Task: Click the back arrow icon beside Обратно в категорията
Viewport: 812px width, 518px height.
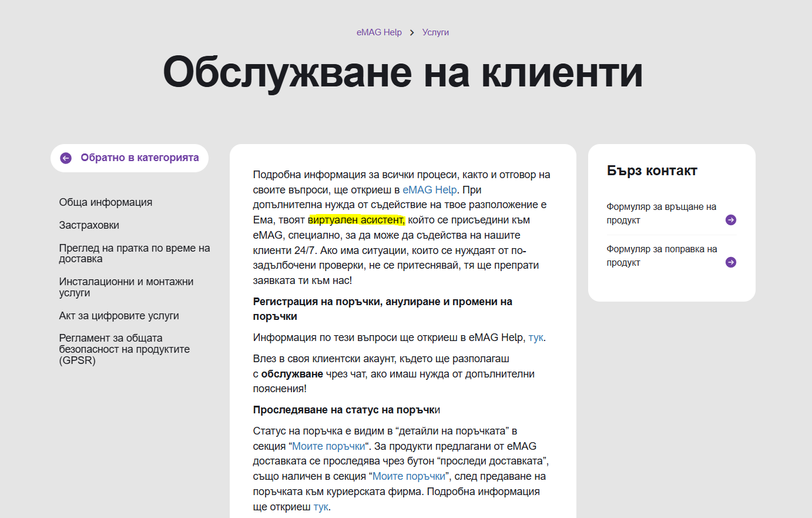Action: [x=66, y=158]
